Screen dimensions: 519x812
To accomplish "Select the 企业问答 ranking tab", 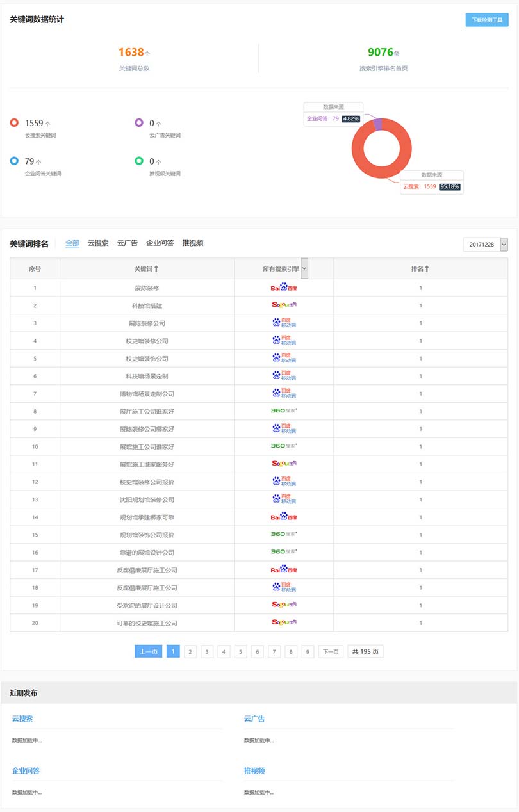I will pos(160,243).
